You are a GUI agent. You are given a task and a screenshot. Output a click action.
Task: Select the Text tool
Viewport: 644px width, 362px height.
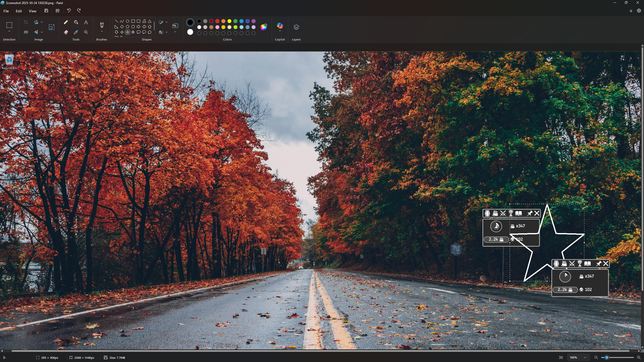86,22
